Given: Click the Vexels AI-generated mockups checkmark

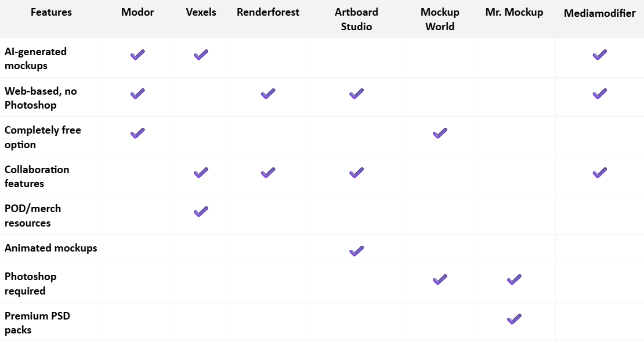Looking at the screenshot, I should [201, 55].
